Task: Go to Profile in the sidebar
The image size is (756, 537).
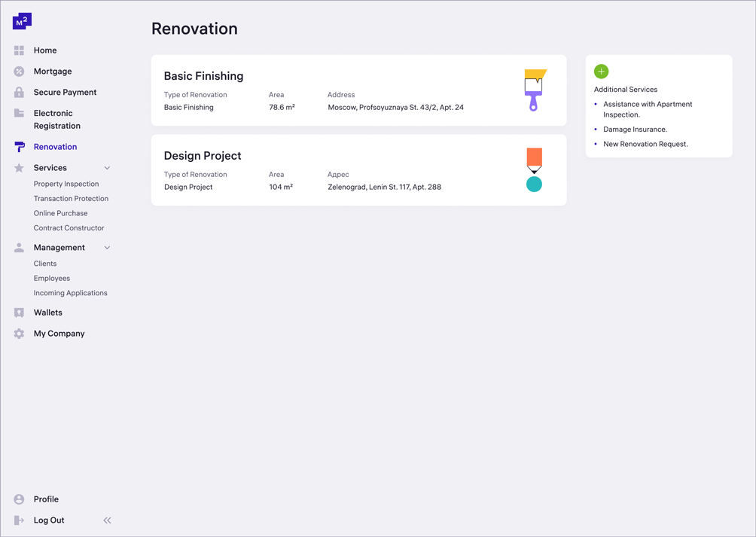Action: [46, 499]
